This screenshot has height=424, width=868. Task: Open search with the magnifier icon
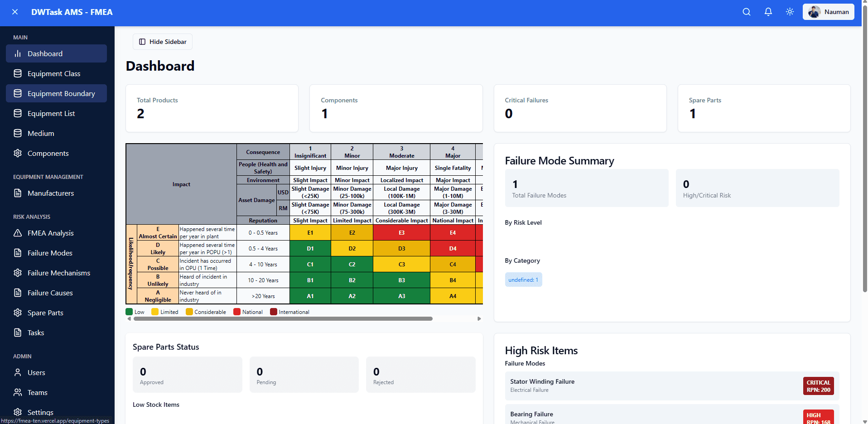pos(746,12)
